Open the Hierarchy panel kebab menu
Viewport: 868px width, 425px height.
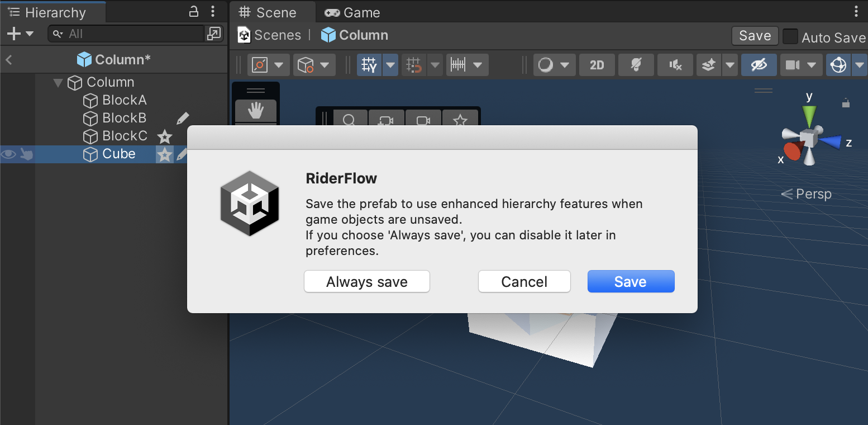point(213,11)
